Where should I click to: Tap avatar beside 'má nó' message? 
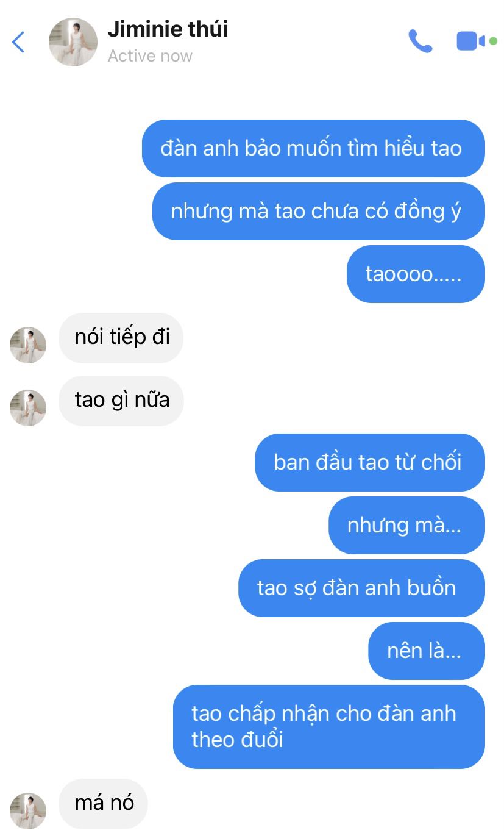point(28,811)
